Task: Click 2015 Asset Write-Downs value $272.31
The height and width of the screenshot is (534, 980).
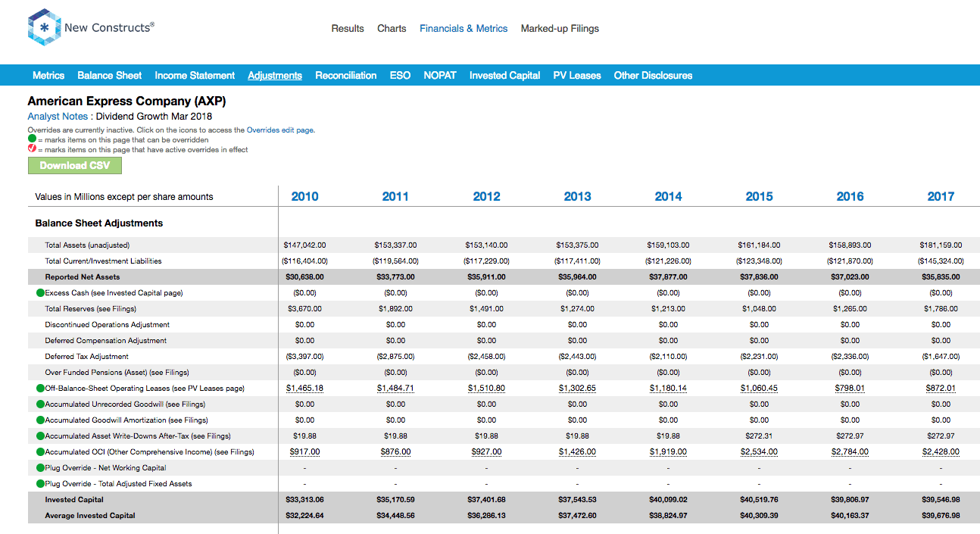Action: 759,436
